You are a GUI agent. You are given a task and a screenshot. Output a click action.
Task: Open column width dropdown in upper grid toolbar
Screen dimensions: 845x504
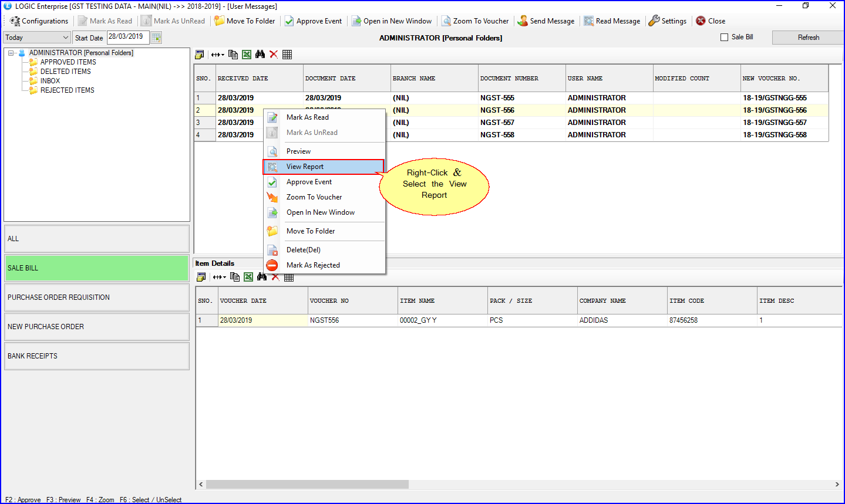pos(218,55)
